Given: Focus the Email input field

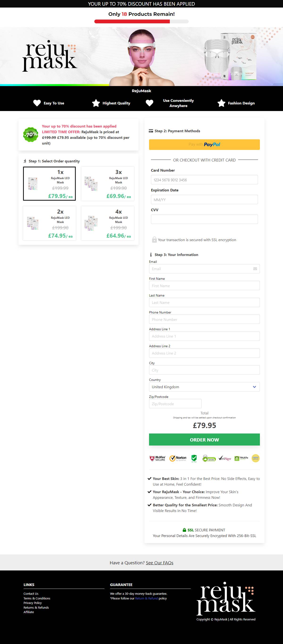Looking at the screenshot, I should pyautogui.click(x=204, y=269).
